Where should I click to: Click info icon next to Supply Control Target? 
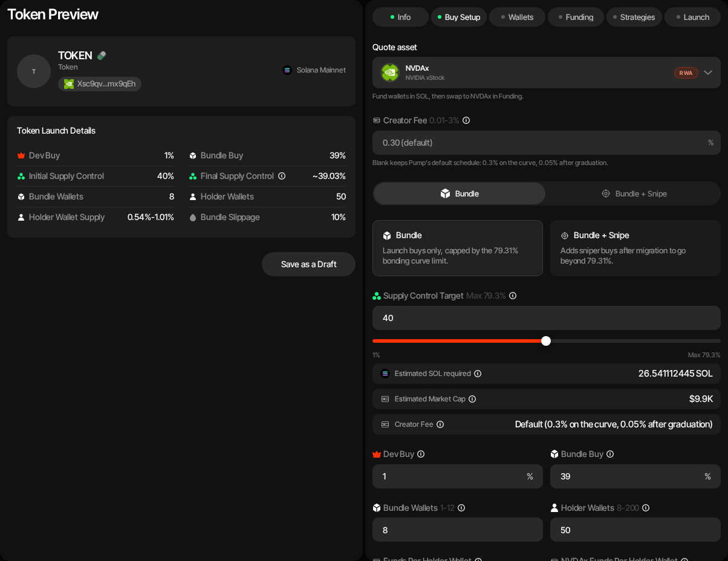513,296
